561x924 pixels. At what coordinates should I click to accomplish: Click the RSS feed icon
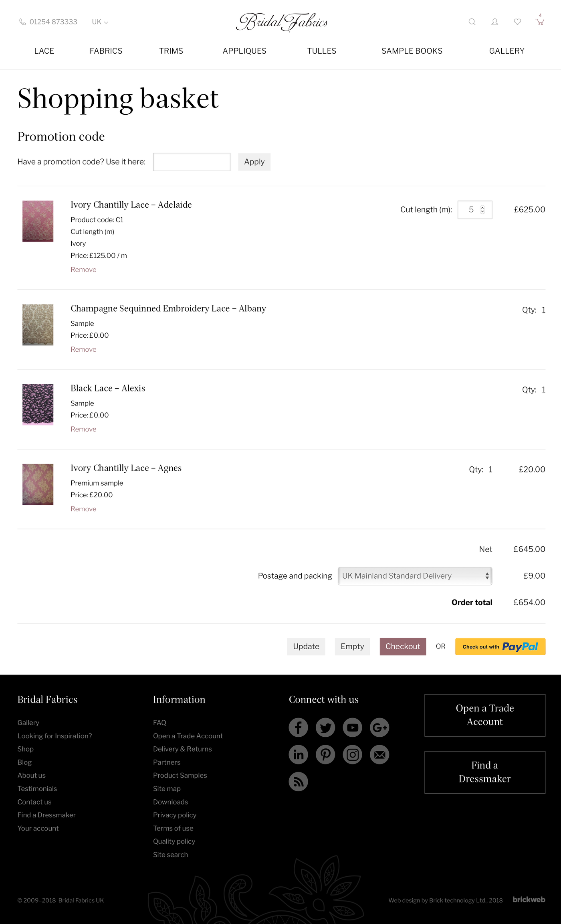point(298,782)
